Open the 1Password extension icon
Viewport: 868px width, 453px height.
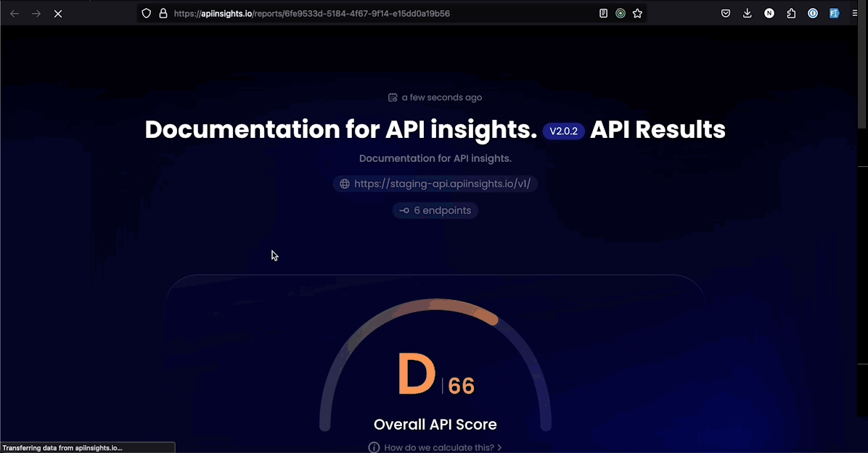(813, 13)
